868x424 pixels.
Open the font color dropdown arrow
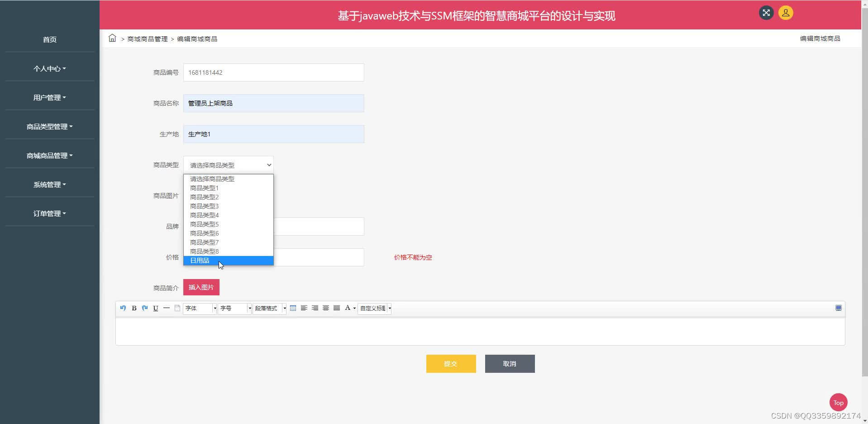[x=354, y=308]
